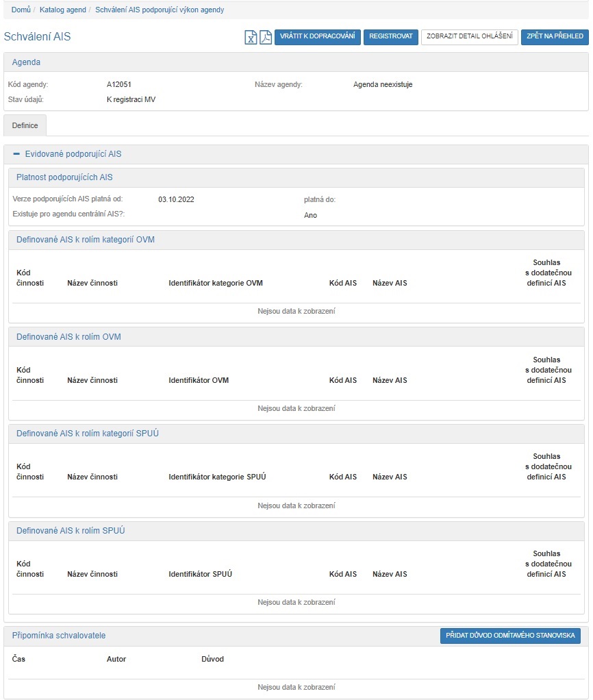Click the Autor column header
This screenshot has width=593, height=700.
click(x=116, y=659)
